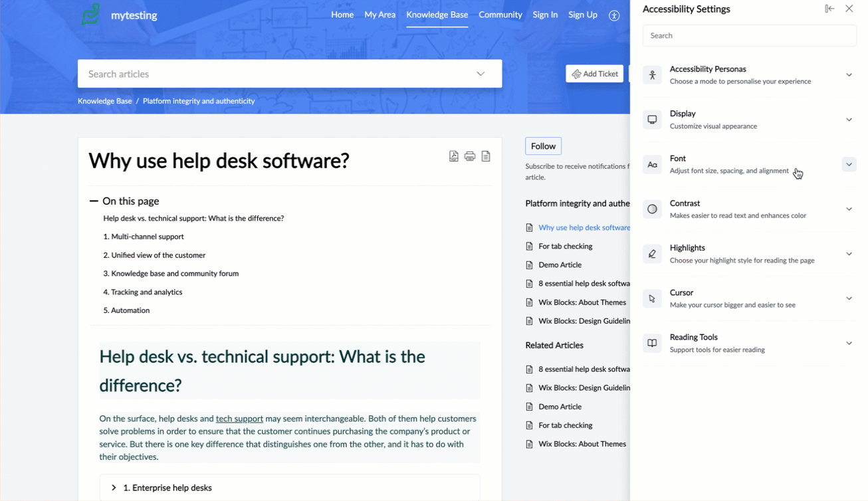This screenshot has height=501, width=868.
Task: Click the 'Accessibility Settings' panel title
Action: pyautogui.click(x=687, y=9)
